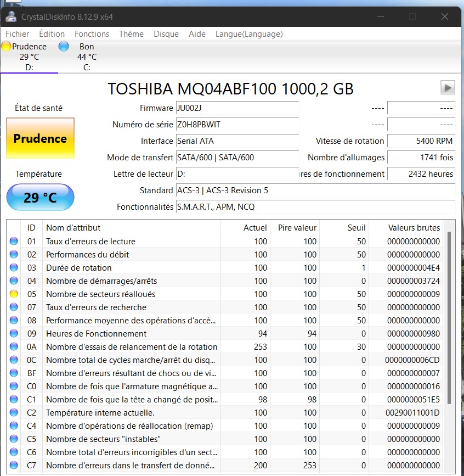Select the C: drive Bon tab
This screenshot has width=464, height=476.
click(x=87, y=57)
